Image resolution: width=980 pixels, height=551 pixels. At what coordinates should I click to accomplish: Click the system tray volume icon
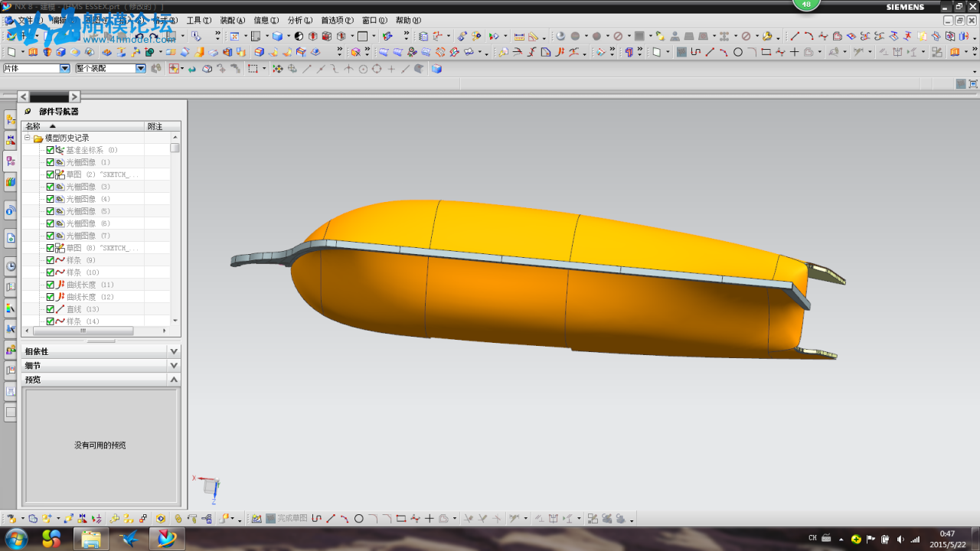900,539
